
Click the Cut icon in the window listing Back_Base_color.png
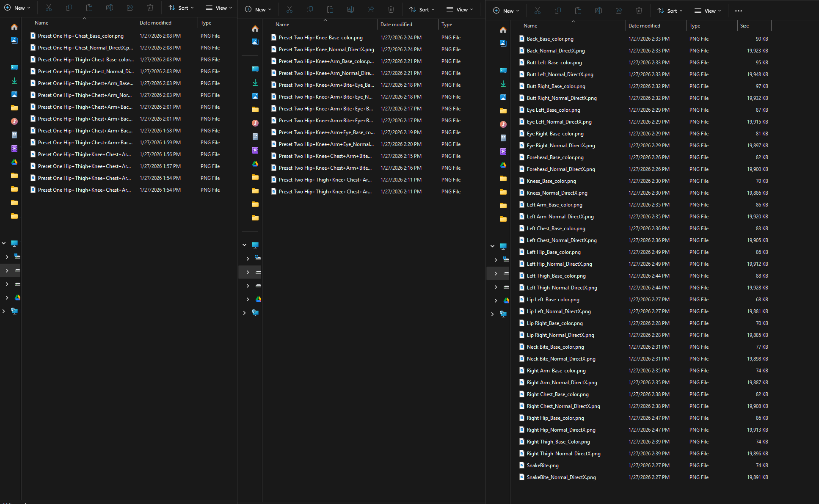click(538, 11)
